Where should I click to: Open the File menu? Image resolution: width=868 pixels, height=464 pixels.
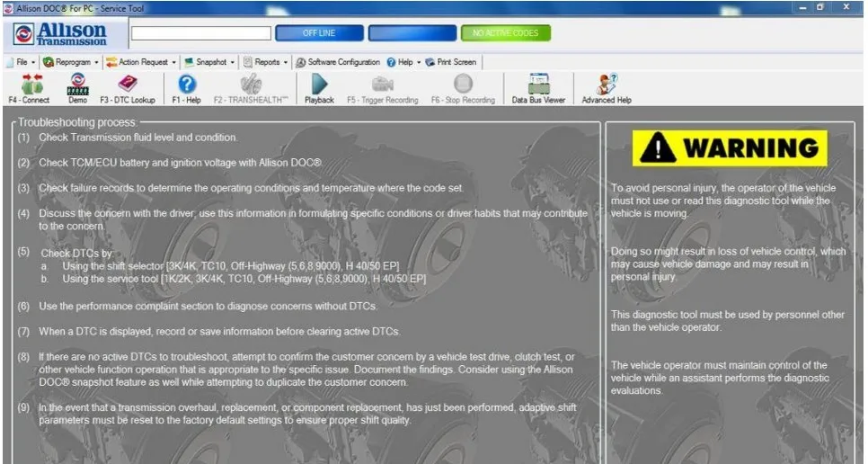(x=22, y=62)
